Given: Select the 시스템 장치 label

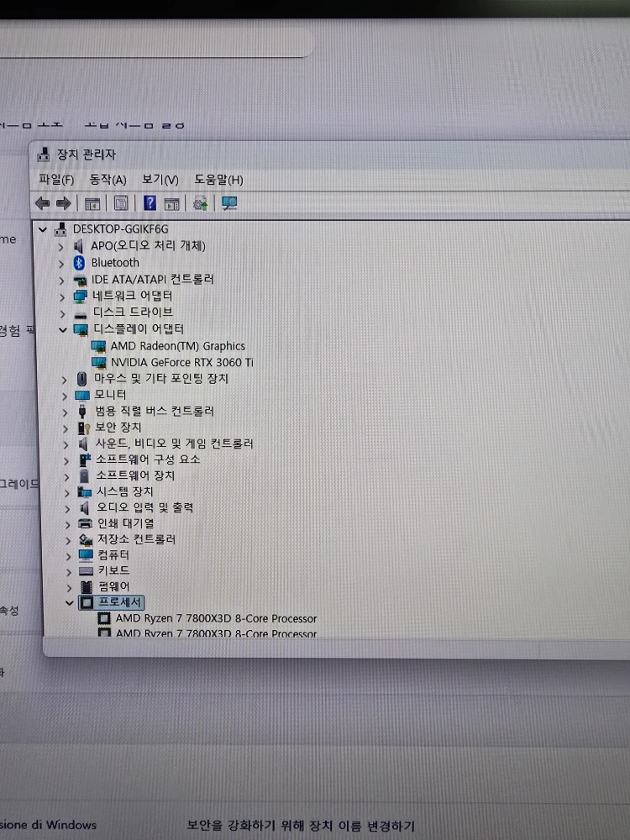Looking at the screenshot, I should (125, 491).
